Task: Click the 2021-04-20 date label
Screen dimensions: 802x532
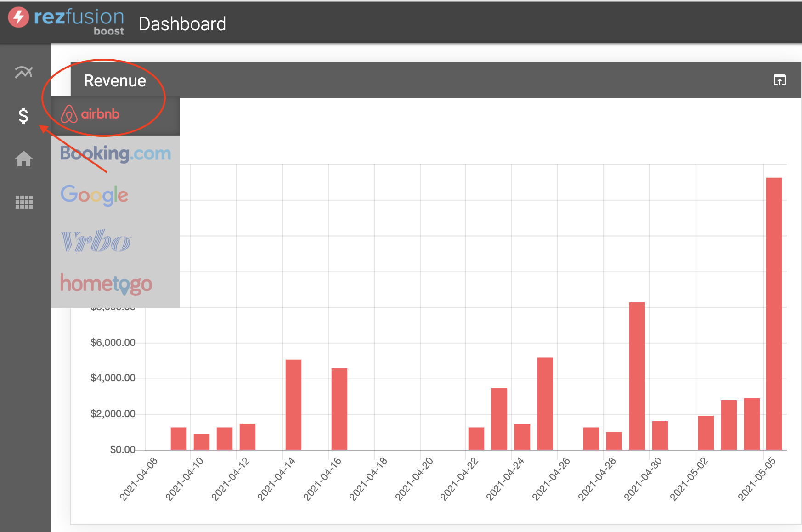Action: [x=414, y=479]
